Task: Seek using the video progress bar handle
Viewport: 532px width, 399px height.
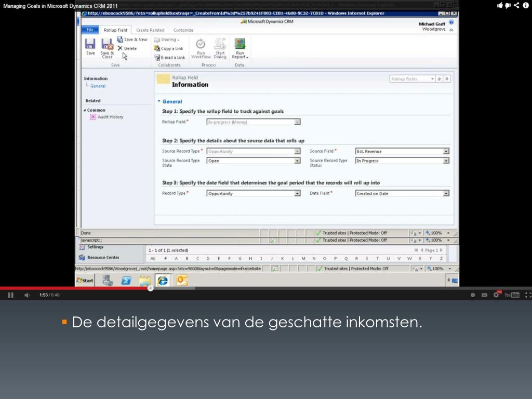Action: (150, 288)
